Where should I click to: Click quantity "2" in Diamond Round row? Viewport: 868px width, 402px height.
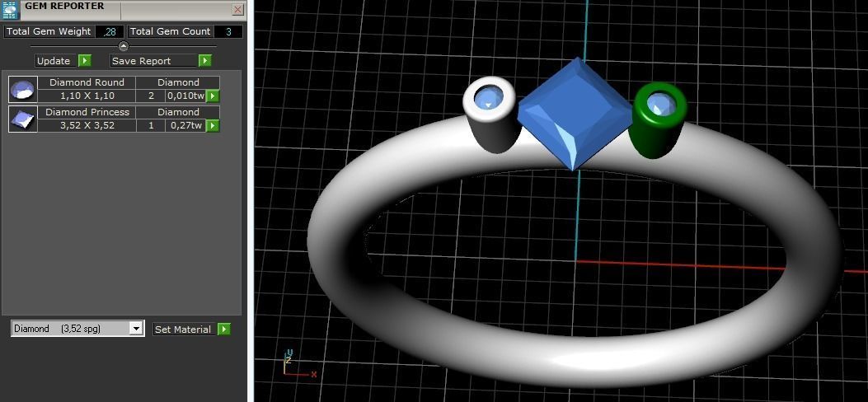pyautogui.click(x=151, y=96)
